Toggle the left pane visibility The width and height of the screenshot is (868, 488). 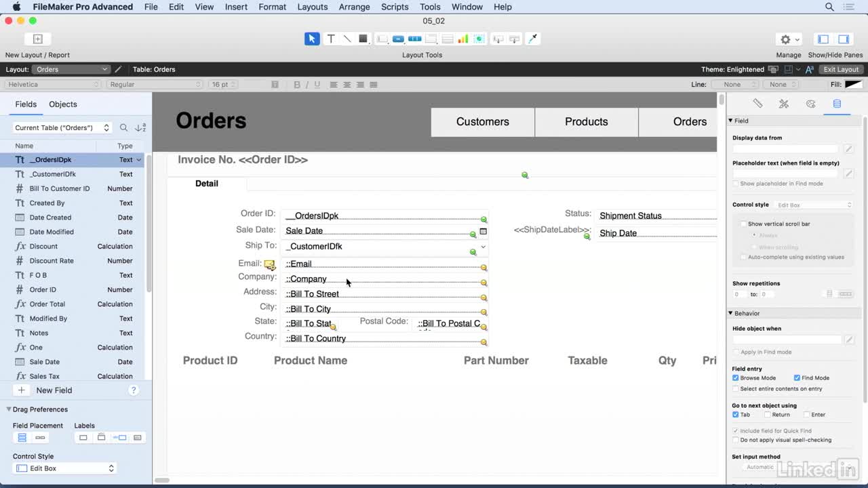click(823, 39)
